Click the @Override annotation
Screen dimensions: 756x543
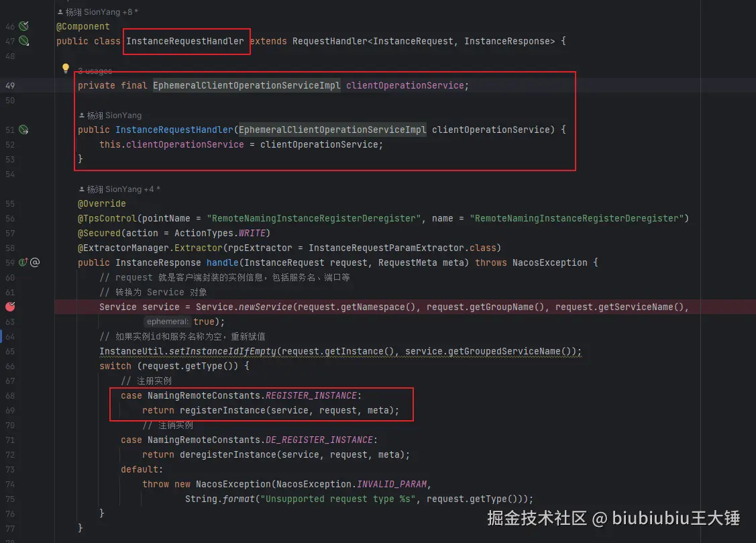(x=102, y=204)
